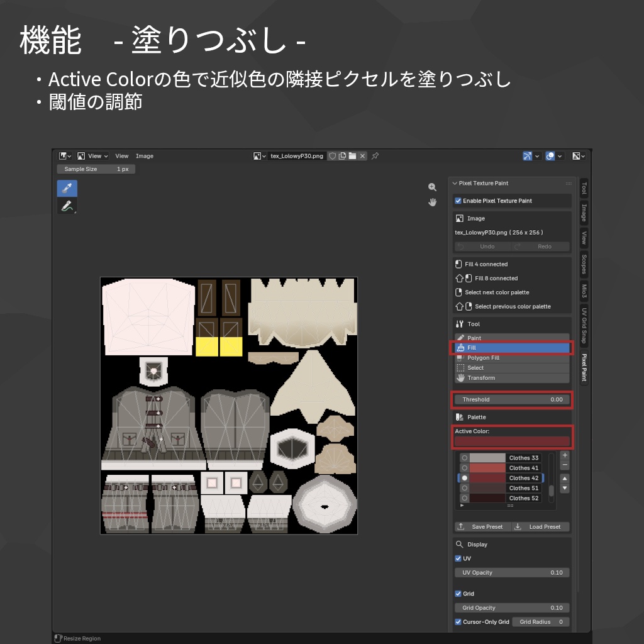
Task: Choose the Fill bucket tool
Action: (512, 348)
